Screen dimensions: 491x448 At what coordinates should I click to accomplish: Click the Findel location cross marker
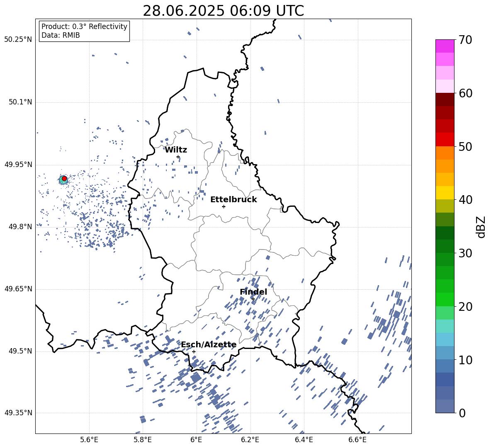tap(253, 299)
